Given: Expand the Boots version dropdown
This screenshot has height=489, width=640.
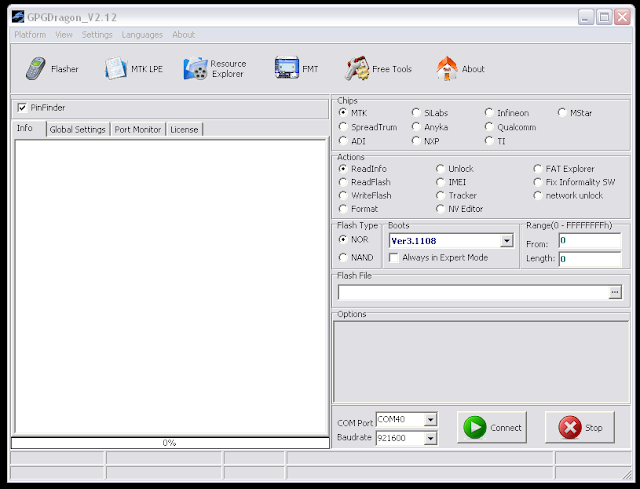Looking at the screenshot, I should (x=507, y=241).
